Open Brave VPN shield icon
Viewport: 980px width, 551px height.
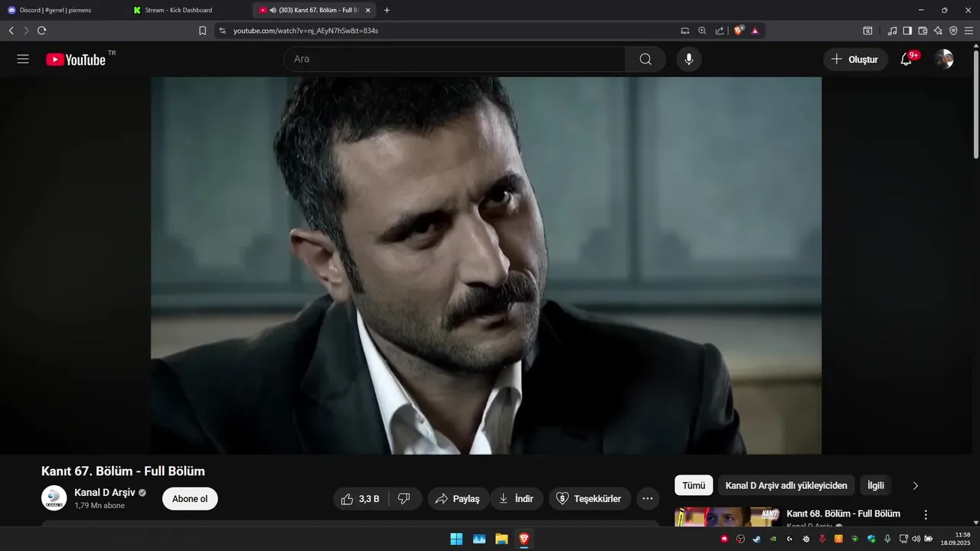[x=953, y=31]
